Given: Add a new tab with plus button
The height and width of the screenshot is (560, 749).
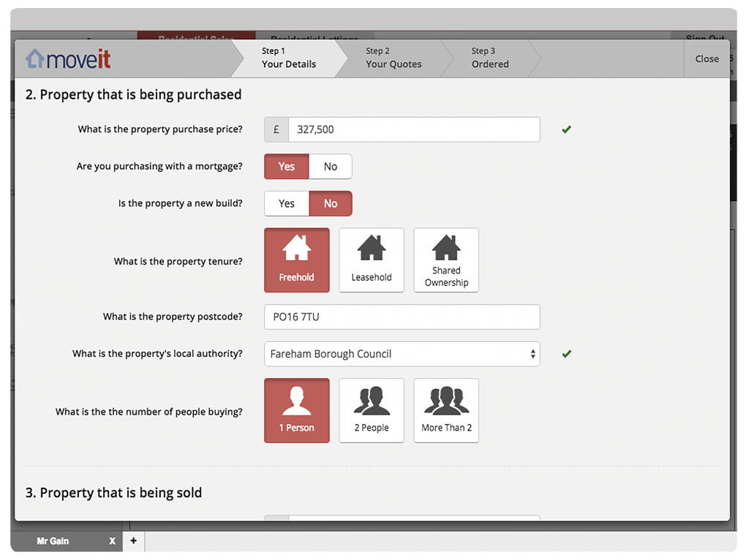Looking at the screenshot, I should [133, 541].
